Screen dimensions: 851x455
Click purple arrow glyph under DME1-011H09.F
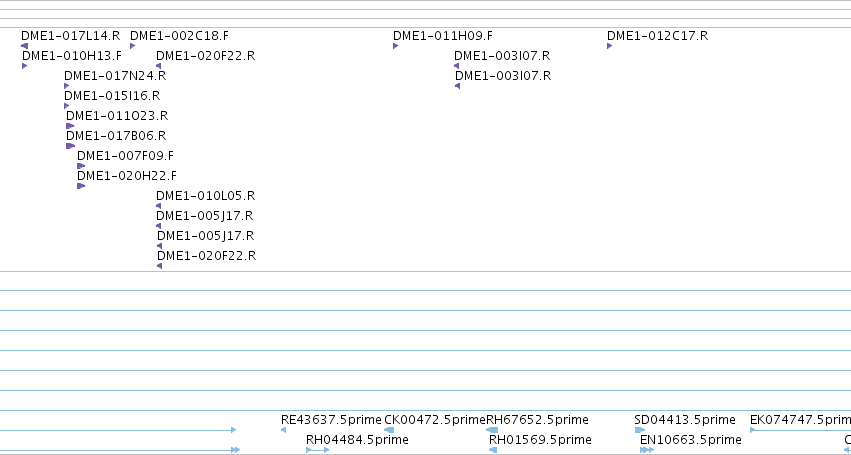[396, 46]
